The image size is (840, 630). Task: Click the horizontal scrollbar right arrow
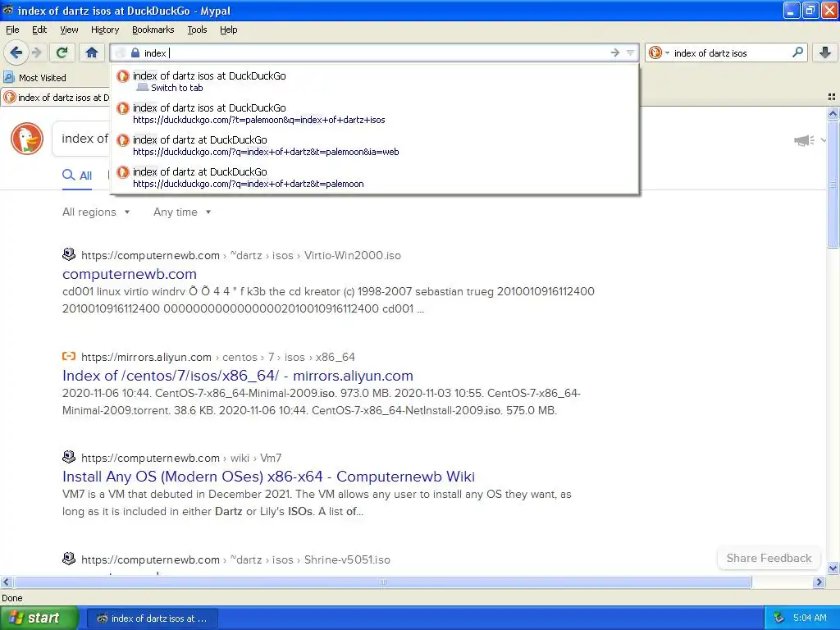(819, 582)
